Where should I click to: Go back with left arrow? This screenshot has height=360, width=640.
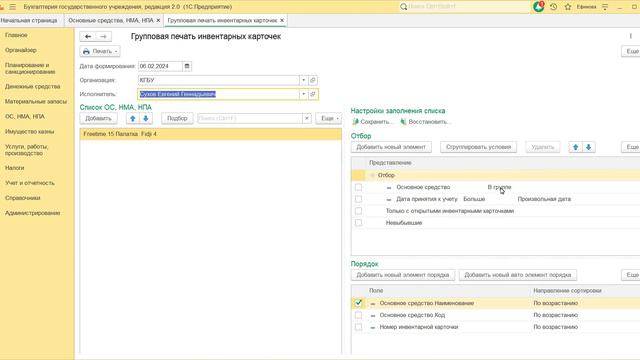tap(88, 36)
